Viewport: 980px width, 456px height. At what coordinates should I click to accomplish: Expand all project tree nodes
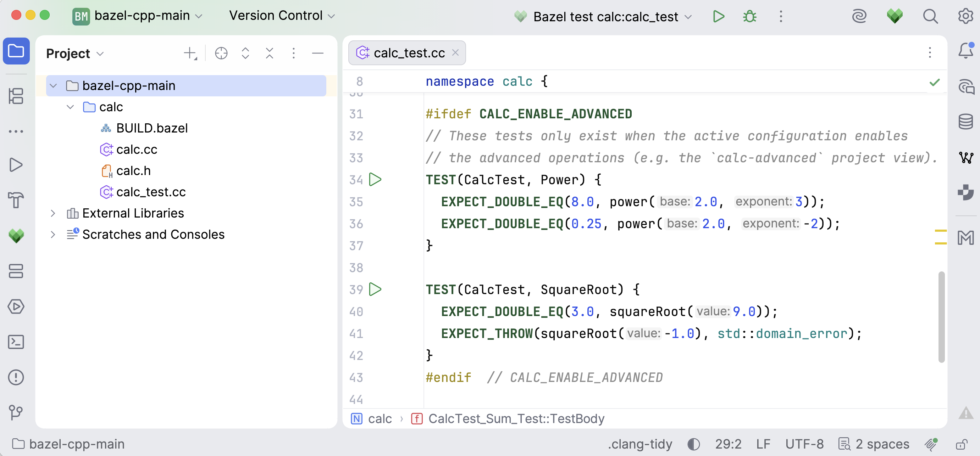click(x=245, y=53)
